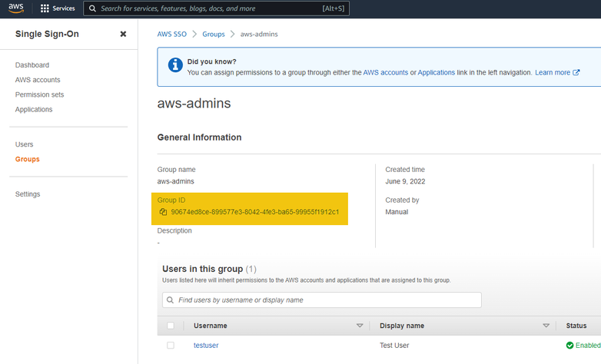
Task: Open Dashboard in the sidebar
Action: [32, 65]
